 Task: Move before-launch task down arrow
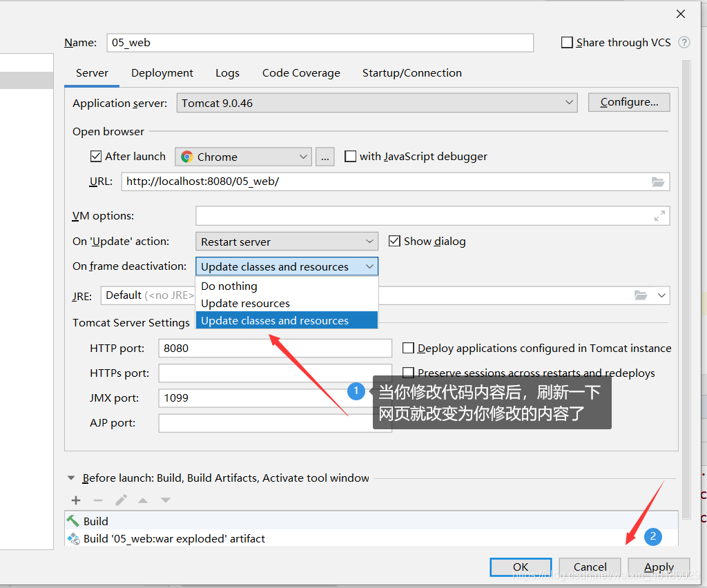[166, 500]
